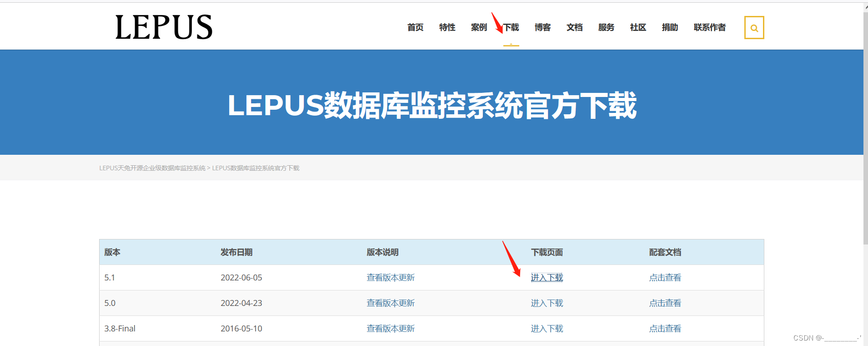This screenshot has height=346, width=868.
Task: Open 查看版本更新 for version 3.8-Final
Action: (391, 329)
